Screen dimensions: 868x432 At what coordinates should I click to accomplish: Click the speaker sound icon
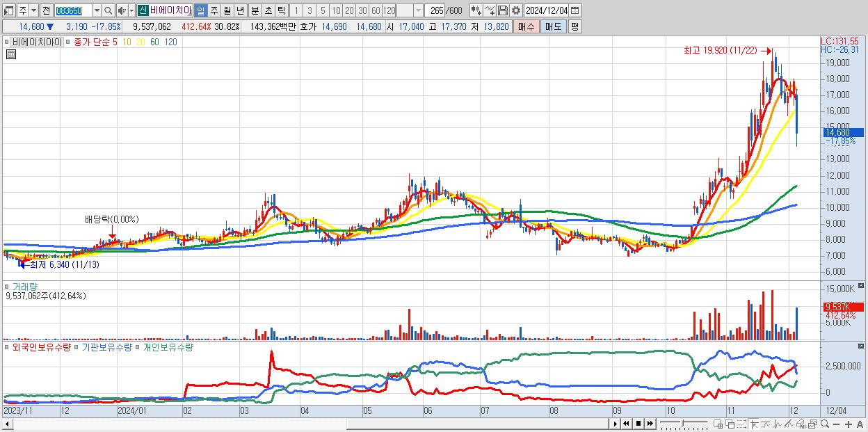[122, 10]
